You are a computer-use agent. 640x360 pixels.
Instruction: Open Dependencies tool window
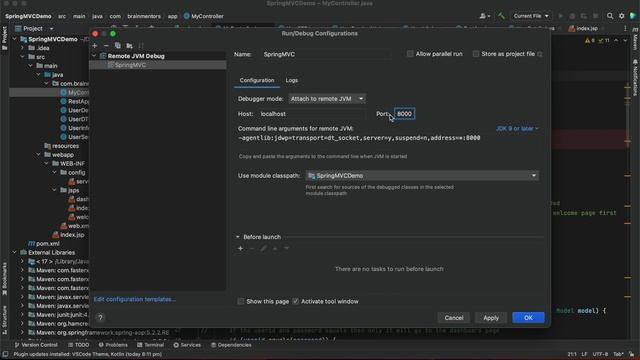pos(231,345)
